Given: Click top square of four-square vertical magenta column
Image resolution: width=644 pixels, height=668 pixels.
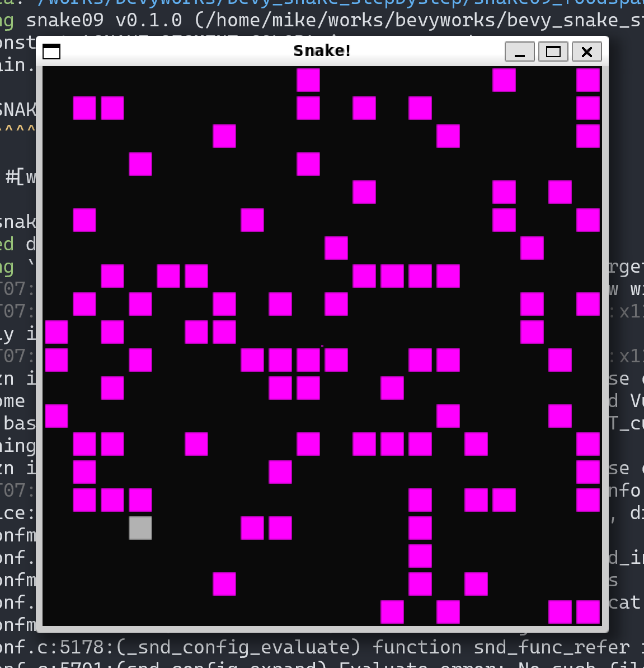Looking at the screenshot, I should point(420,500).
